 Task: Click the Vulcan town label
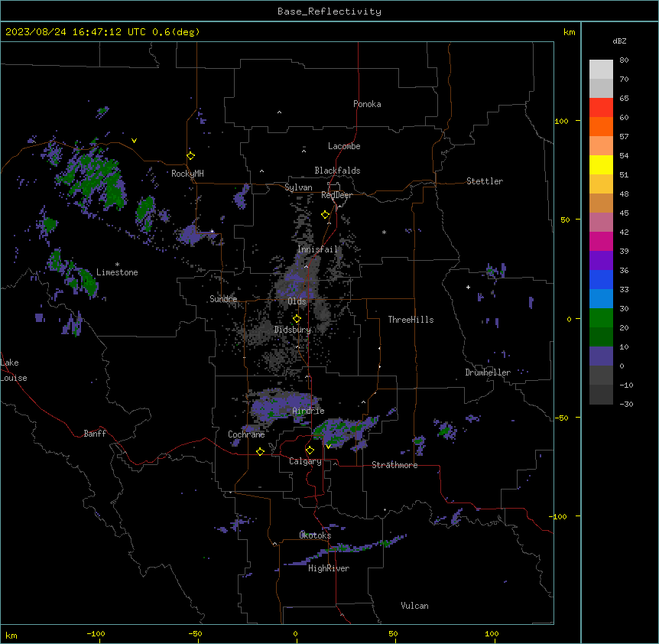415,606
